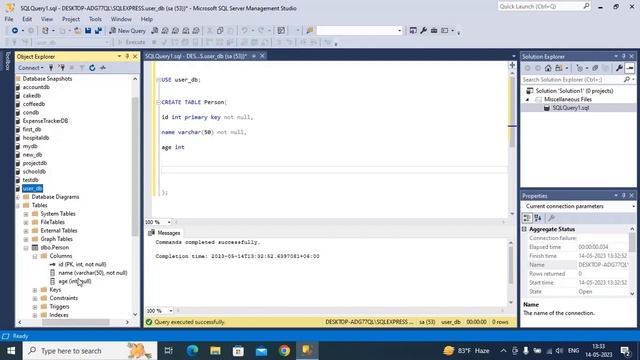Collapse the Miscellaneous Files node
640x360 pixels.
click(527, 99)
